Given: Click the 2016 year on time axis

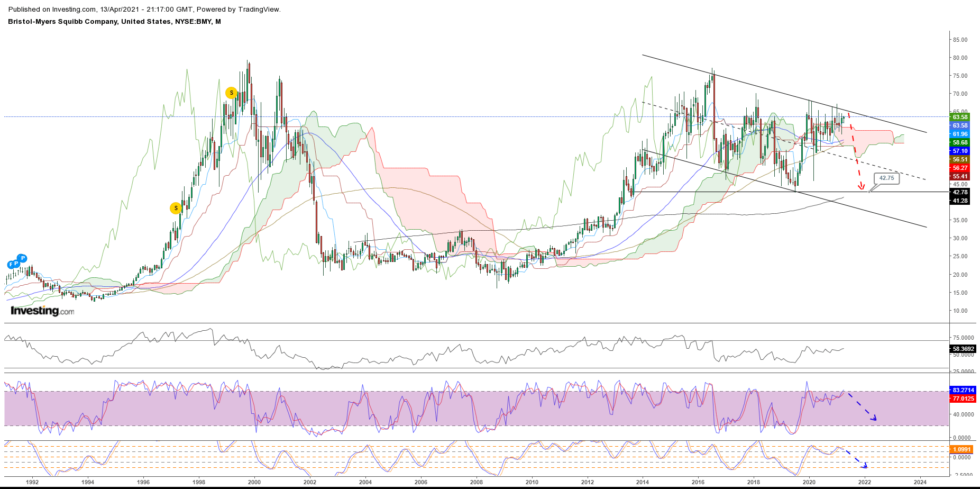Looking at the screenshot, I should [698, 482].
